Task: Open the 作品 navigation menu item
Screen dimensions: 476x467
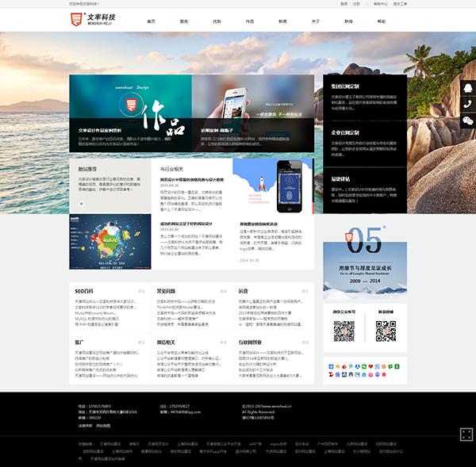Action: pos(250,21)
